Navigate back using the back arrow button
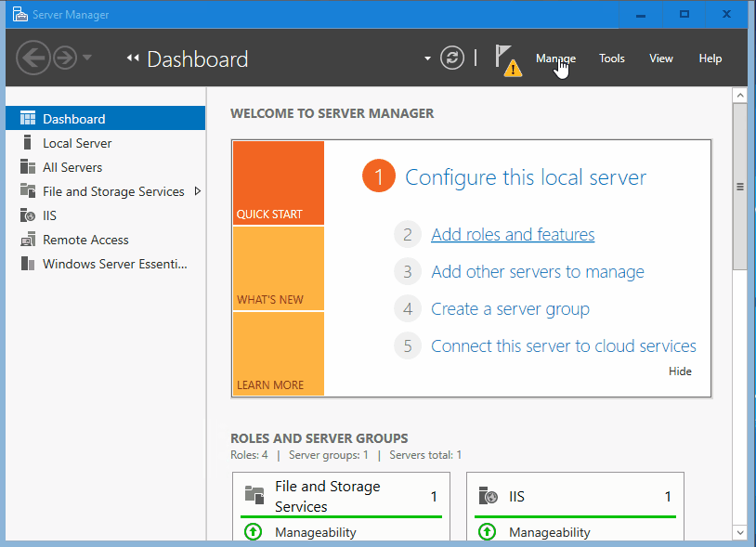The width and height of the screenshot is (756, 547). click(33, 58)
